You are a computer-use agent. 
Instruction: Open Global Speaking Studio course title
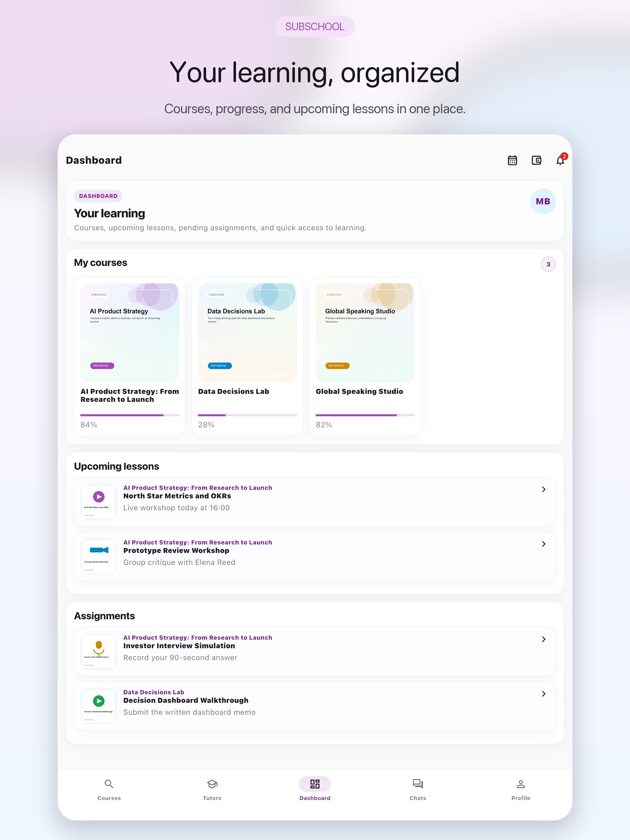point(359,392)
